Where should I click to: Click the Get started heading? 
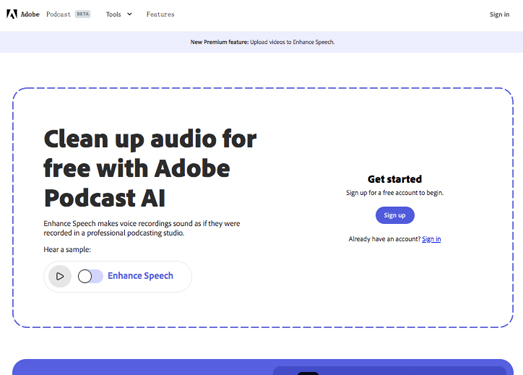coord(395,179)
